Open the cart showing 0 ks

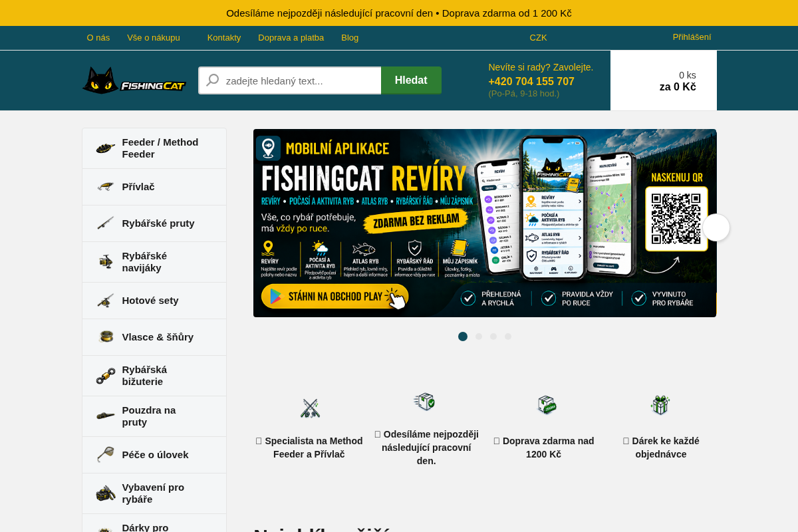click(x=664, y=80)
